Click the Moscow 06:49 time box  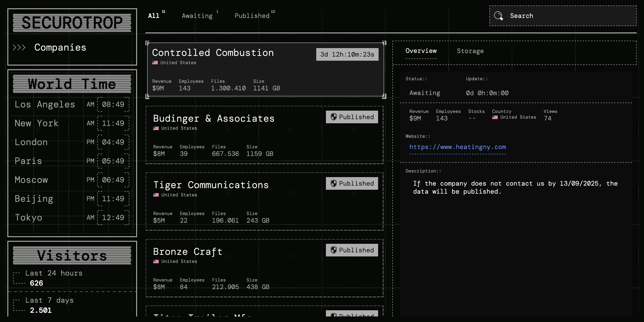click(113, 180)
